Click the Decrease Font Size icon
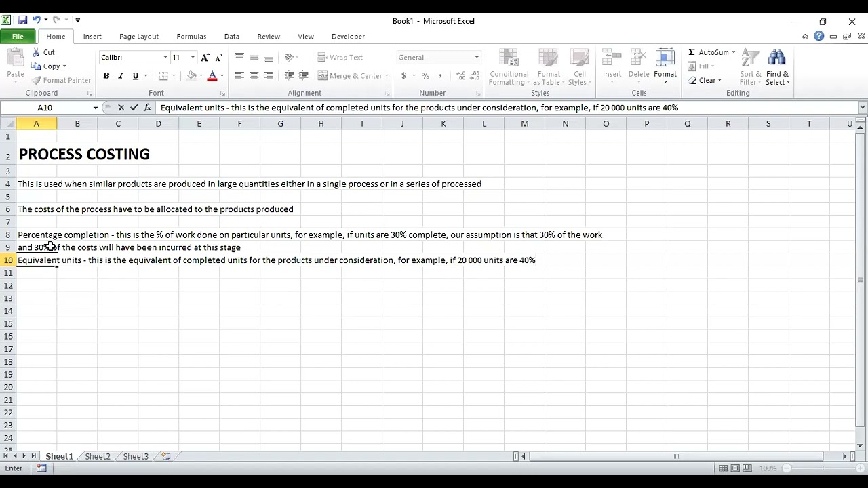This screenshot has width=868, height=488. coord(220,58)
